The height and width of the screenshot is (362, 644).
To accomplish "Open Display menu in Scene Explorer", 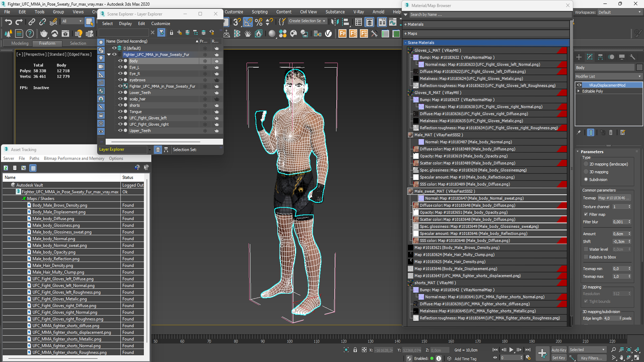I will click(125, 23).
